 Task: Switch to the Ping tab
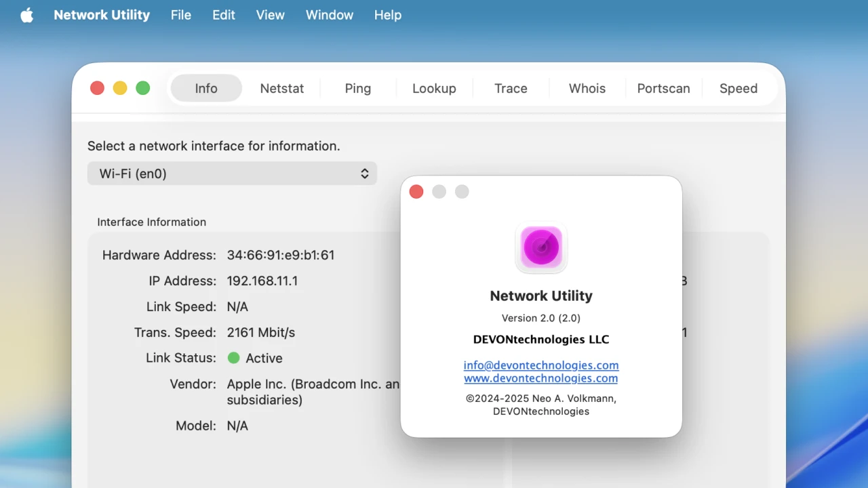pos(357,88)
